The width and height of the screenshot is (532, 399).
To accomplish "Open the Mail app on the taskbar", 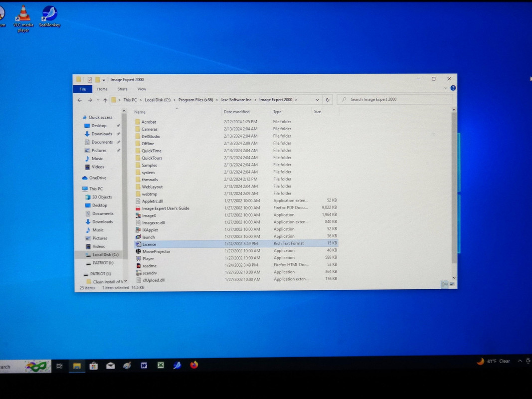I will click(110, 366).
